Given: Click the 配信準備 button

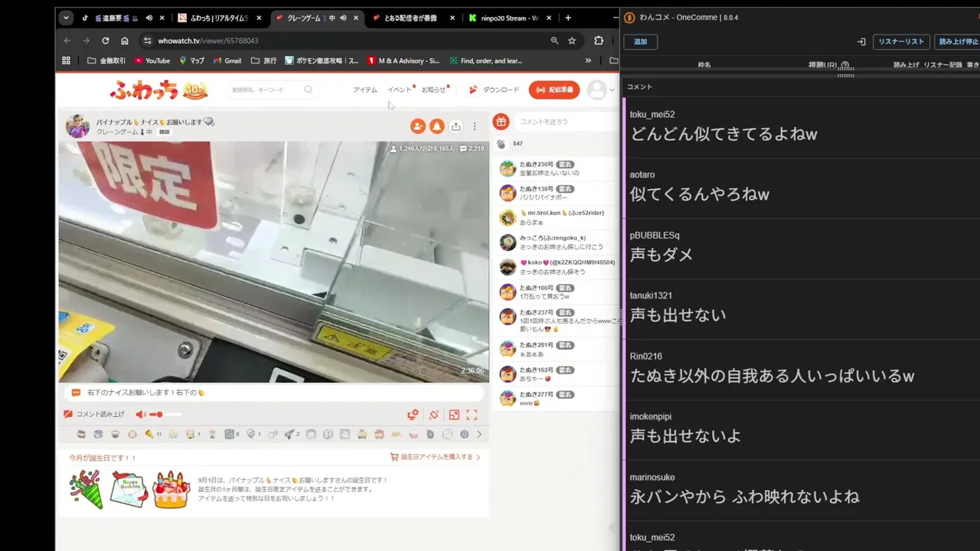Looking at the screenshot, I should (x=554, y=90).
